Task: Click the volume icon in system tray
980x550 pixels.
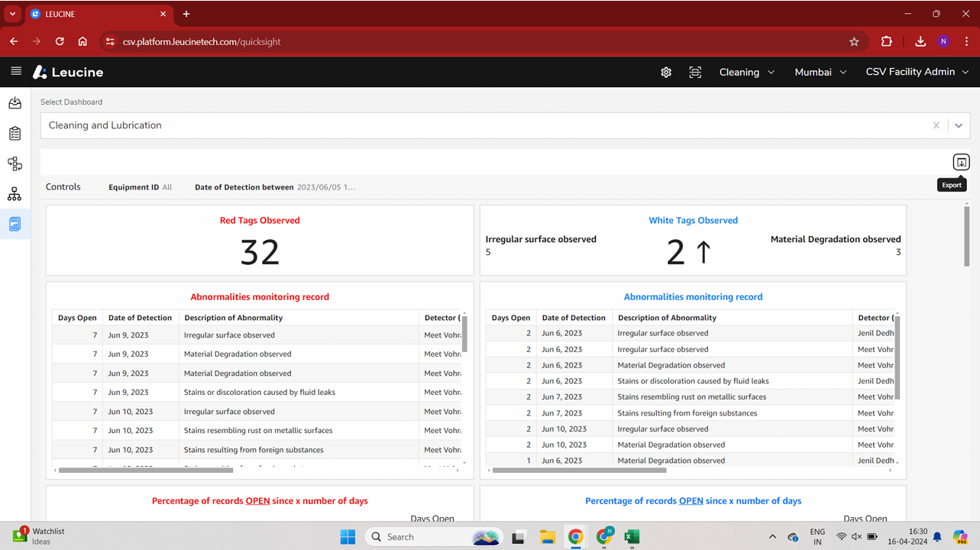Action: tap(857, 536)
